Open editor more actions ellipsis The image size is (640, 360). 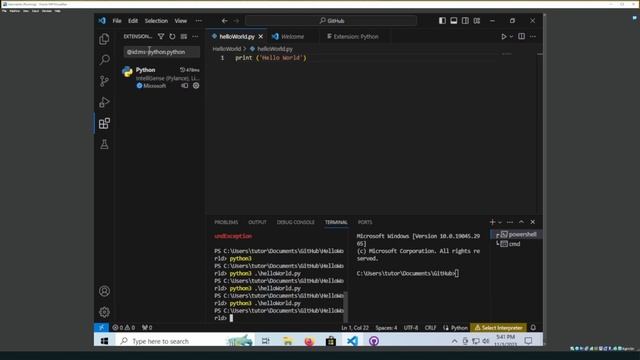pos(533,36)
